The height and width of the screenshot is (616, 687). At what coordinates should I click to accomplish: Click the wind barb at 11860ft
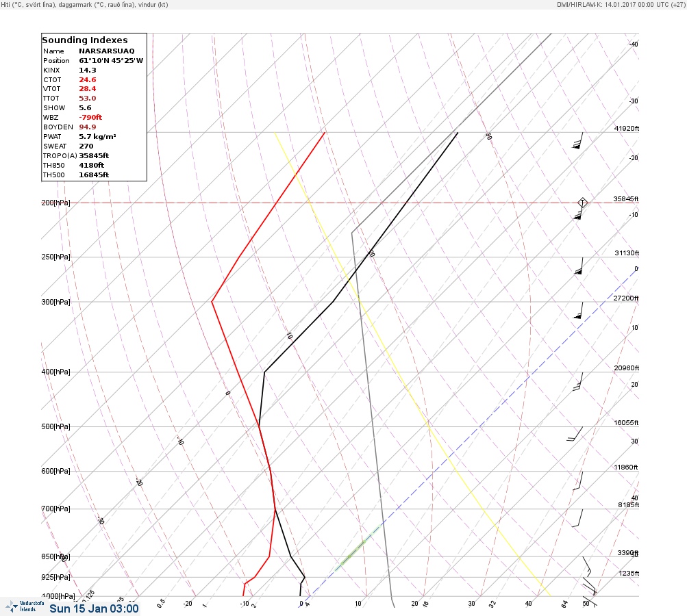[x=578, y=480]
